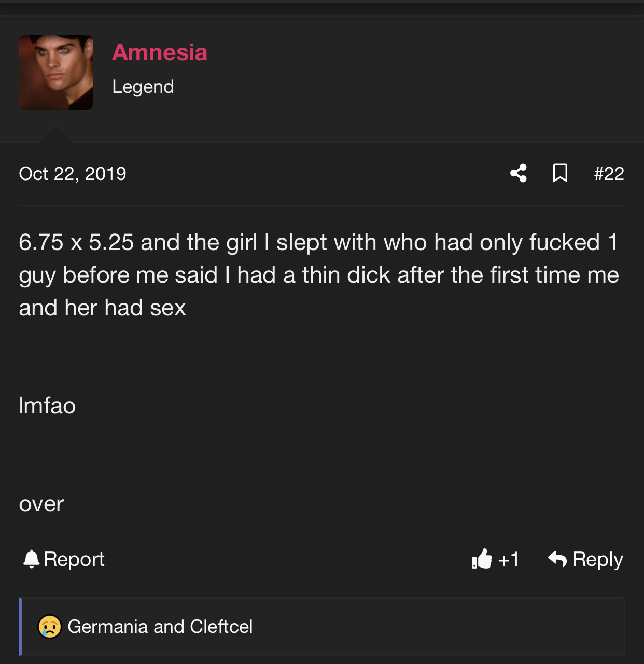The image size is (644, 664).
Task: Click the "lmfao" line in the post
Action: pos(47,406)
